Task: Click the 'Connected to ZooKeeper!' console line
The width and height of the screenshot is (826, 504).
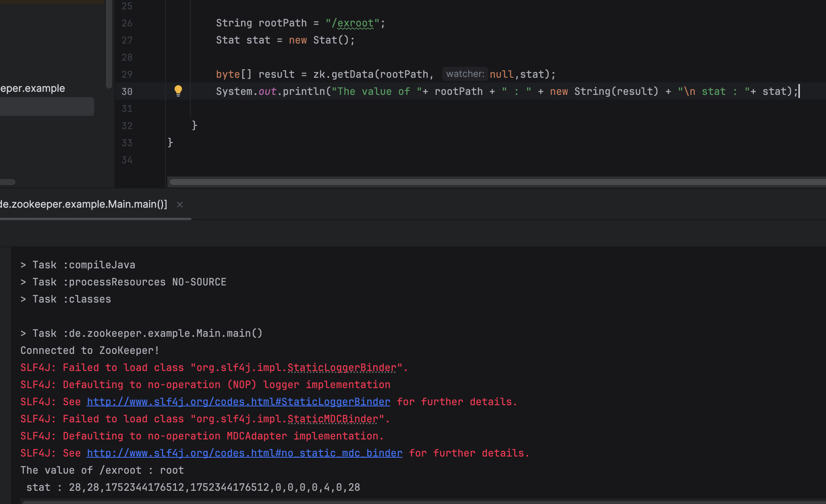Action: pyautogui.click(x=90, y=350)
